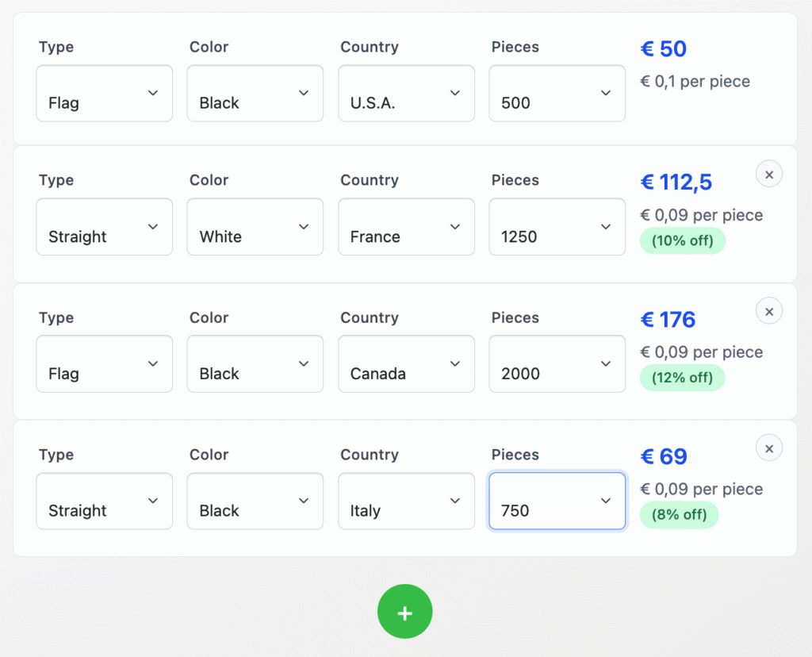This screenshot has width=812, height=657.
Task: Open the Color dropdown in the Canada row
Action: click(x=255, y=364)
